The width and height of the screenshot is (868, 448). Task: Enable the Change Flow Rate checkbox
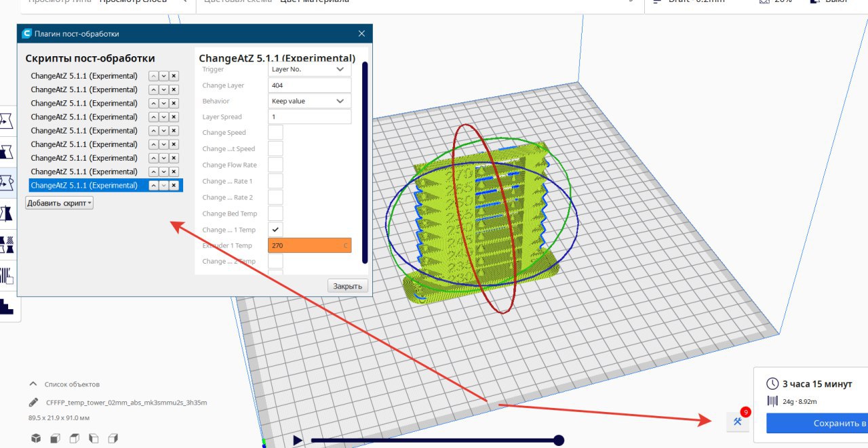point(275,165)
